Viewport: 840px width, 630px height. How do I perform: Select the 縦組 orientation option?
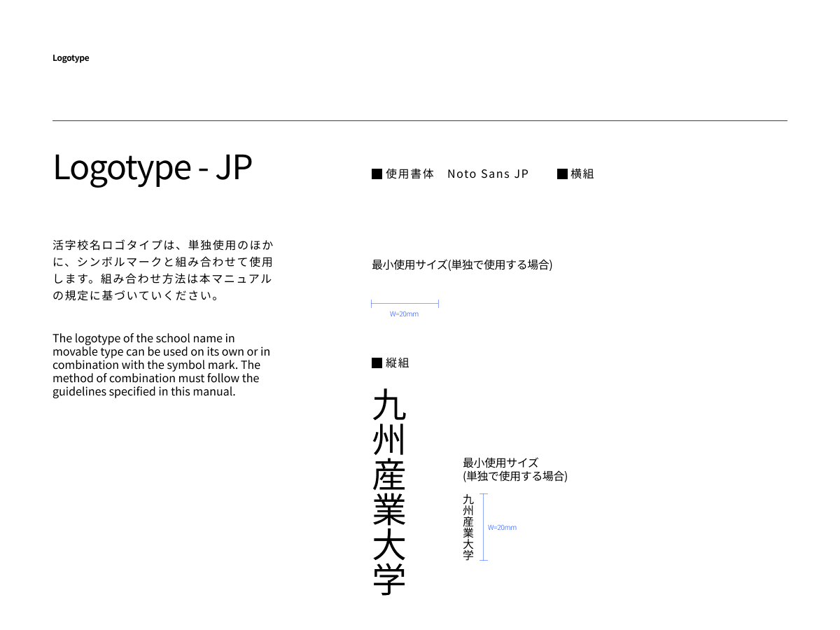pos(398,362)
